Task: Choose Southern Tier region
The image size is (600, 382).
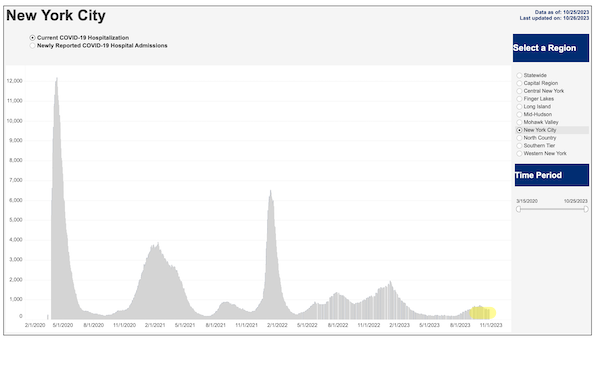Action: 519,146
